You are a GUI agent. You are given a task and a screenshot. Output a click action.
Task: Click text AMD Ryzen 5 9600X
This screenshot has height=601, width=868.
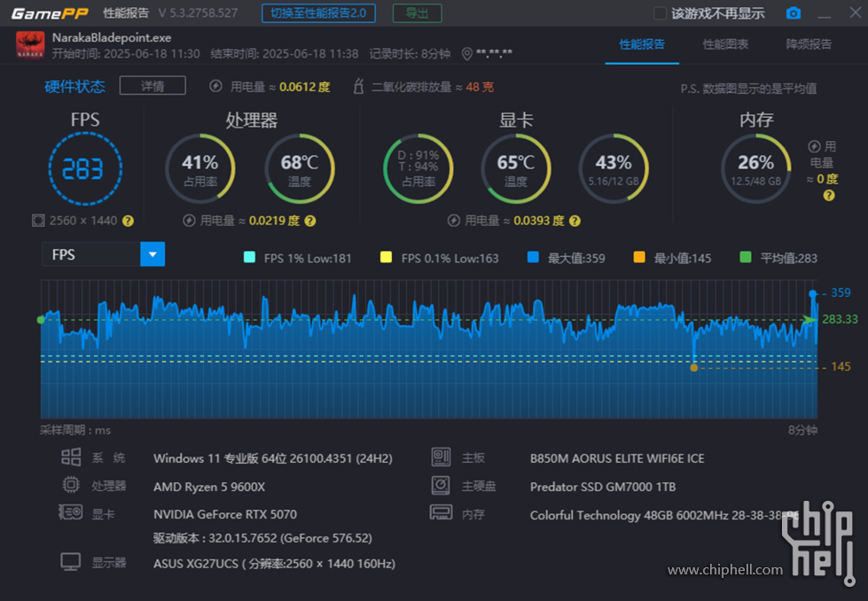point(209,487)
